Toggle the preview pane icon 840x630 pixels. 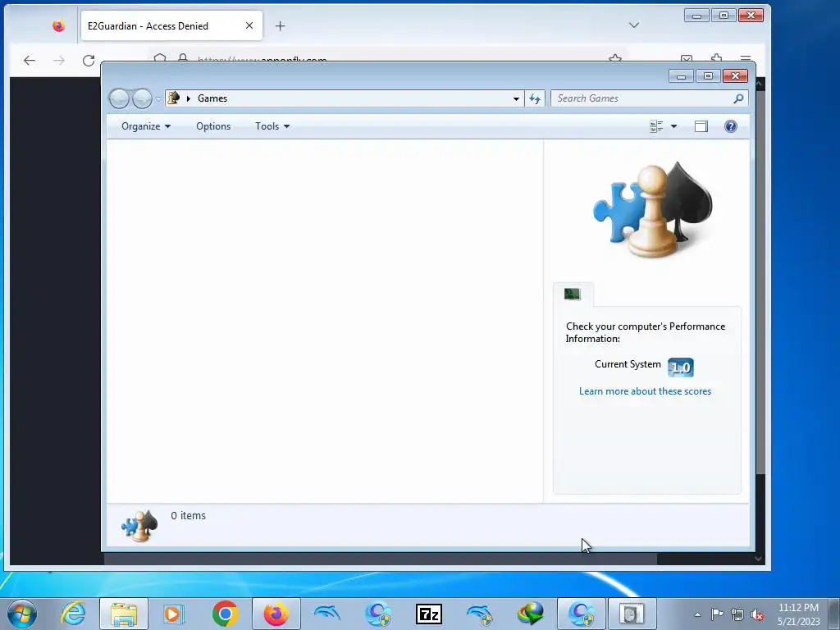[701, 126]
